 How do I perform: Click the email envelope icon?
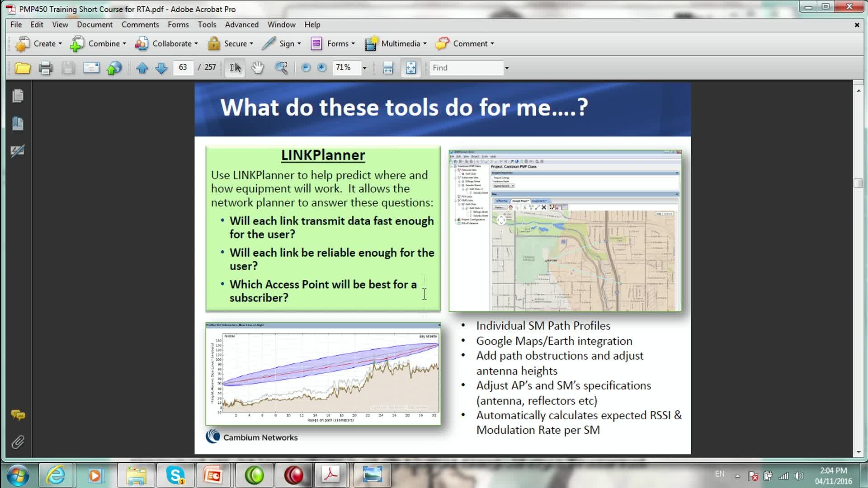pyautogui.click(x=91, y=68)
